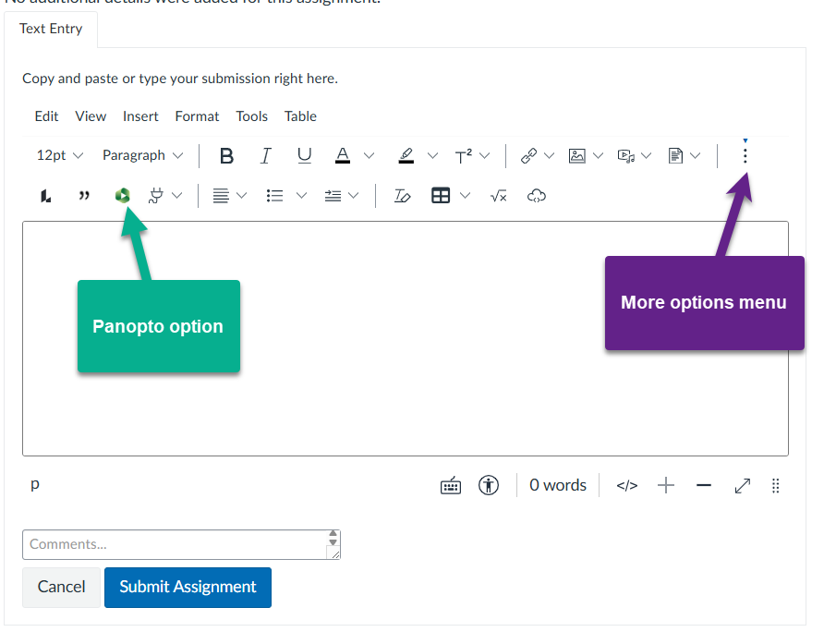
Task: Click the insert table icon
Action: 441,196
